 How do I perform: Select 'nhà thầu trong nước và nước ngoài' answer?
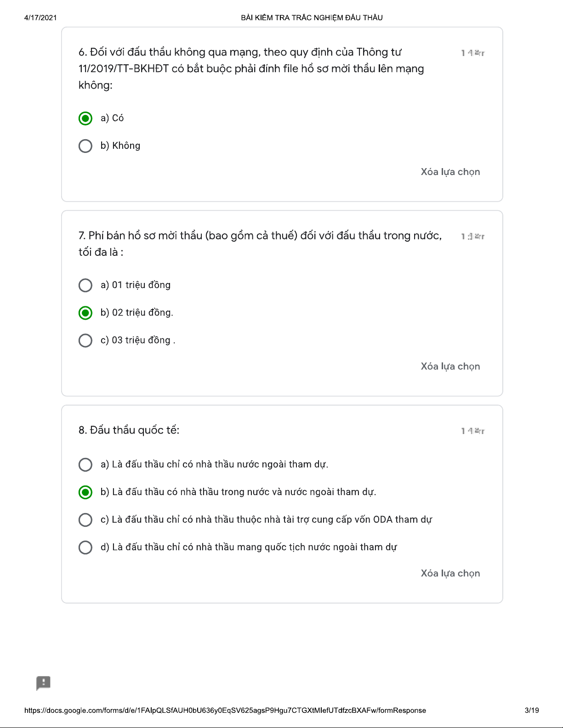[85, 492]
